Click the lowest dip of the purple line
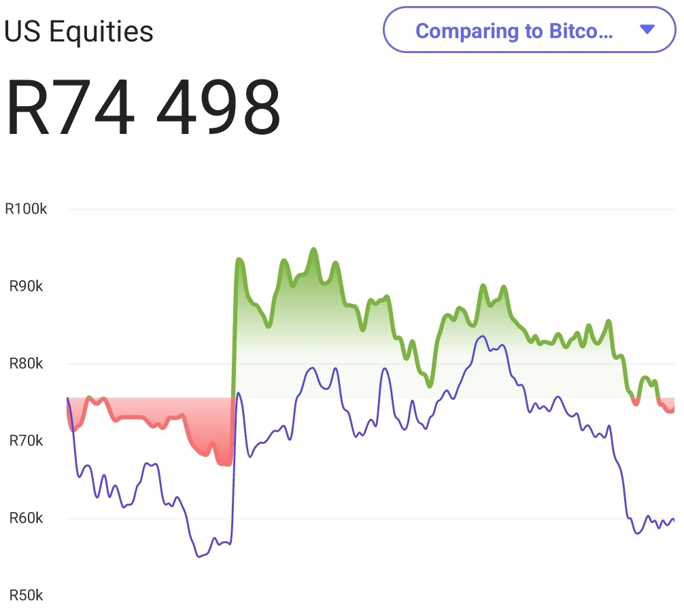 [199, 556]
